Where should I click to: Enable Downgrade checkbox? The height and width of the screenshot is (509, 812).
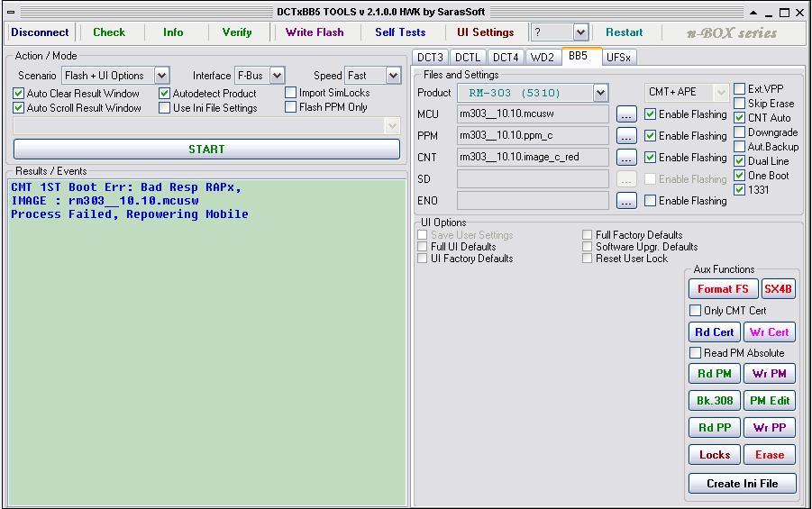[740, 132]
